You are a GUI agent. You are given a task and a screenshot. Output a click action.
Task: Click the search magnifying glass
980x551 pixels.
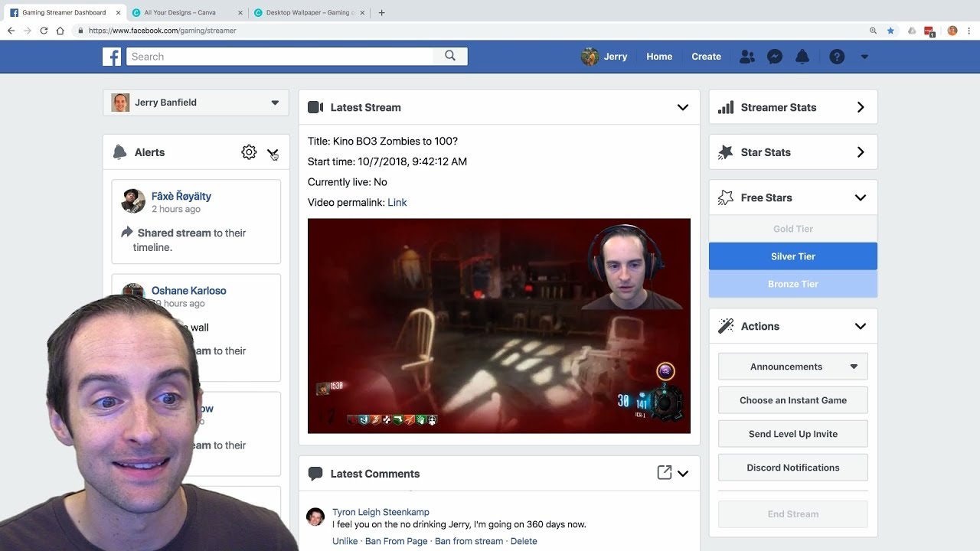450,56
